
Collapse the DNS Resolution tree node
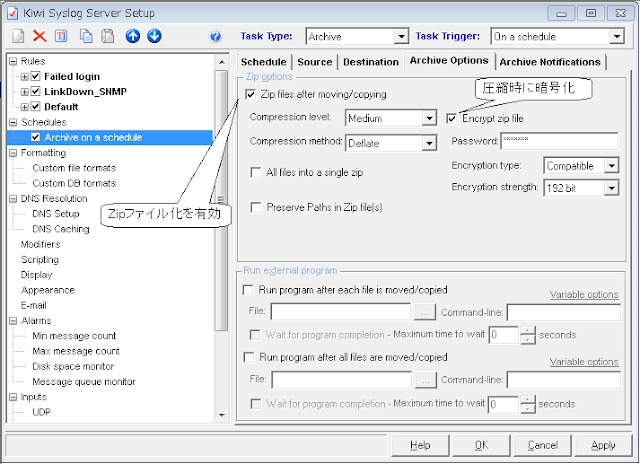pos(13,199)
